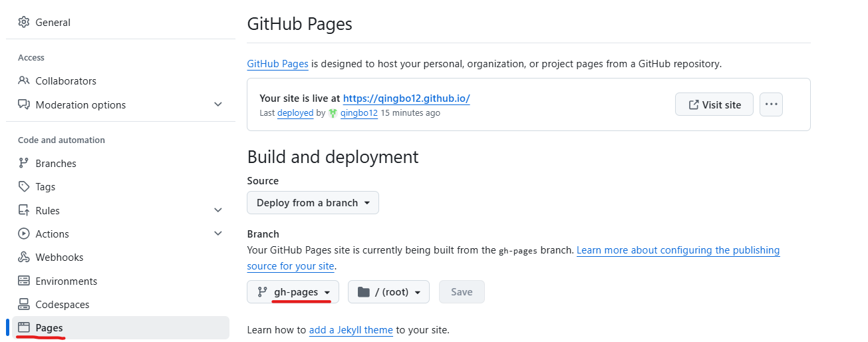Click the qingbo12 username link
The image size is (868, 342).
[x=359, y=113]
